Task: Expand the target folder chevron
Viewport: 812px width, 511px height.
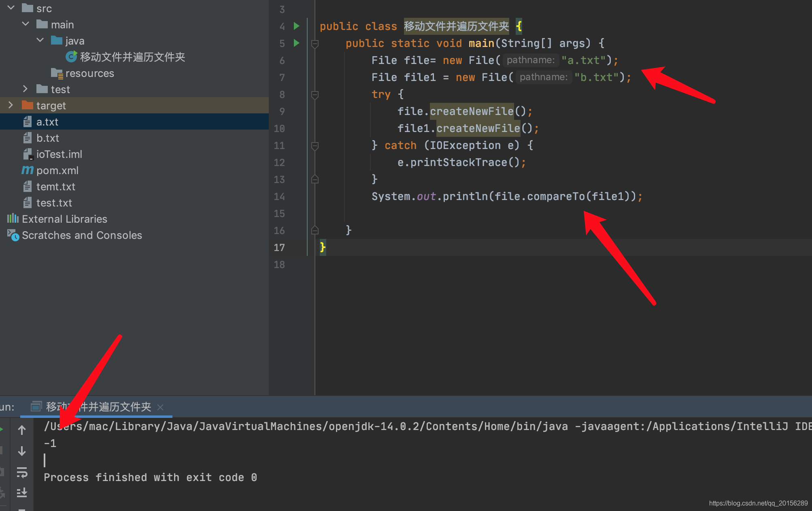Action: coord(11,105)
